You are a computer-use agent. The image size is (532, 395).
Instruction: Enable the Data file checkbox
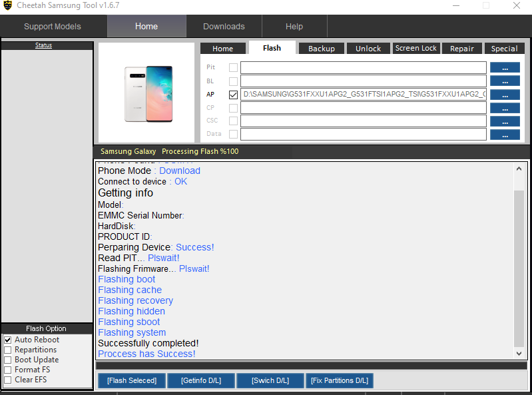tap(233, 134)
